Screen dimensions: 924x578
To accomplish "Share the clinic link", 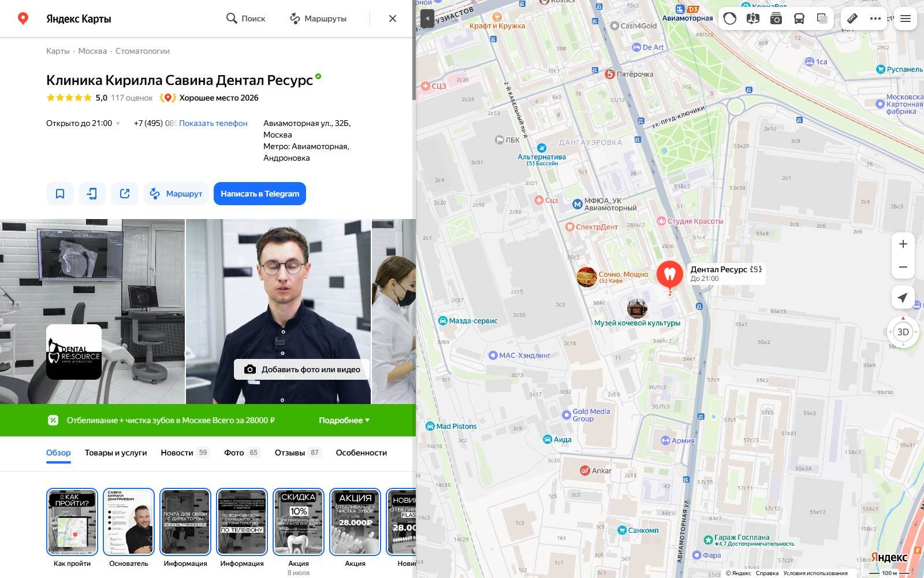I will [125, 194].
